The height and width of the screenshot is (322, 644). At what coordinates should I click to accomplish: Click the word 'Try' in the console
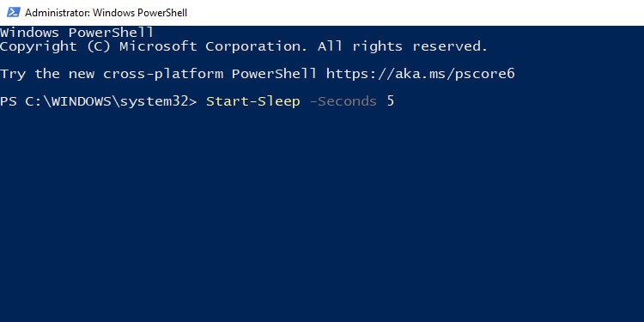click(x=12, y=75)
